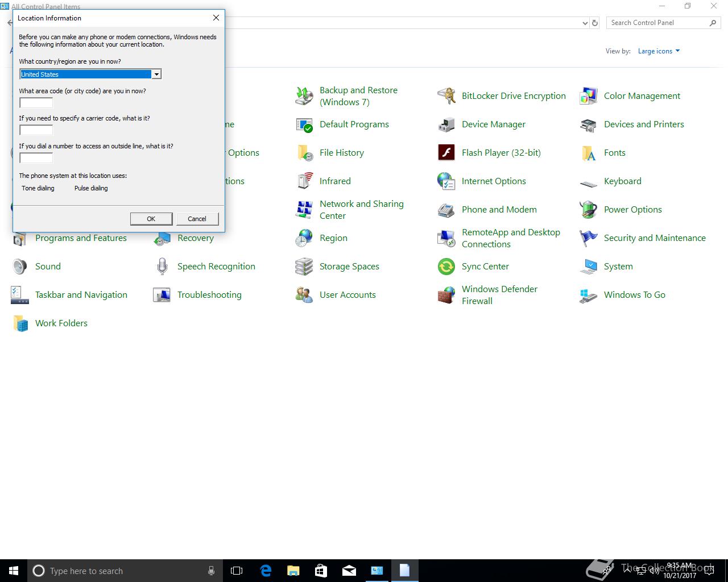Switch to Control Panel taskbar button
This screenshot has width=728, height=582.
point(377,571)
